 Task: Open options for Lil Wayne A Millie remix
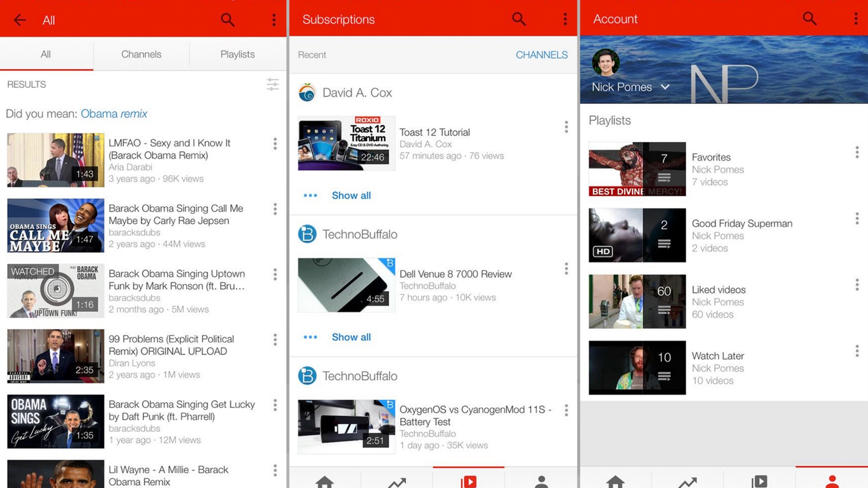click(275, 470)
